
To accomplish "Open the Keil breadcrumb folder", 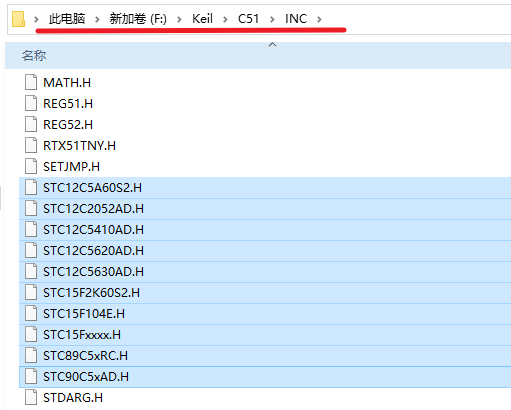I will pos(202,19).
